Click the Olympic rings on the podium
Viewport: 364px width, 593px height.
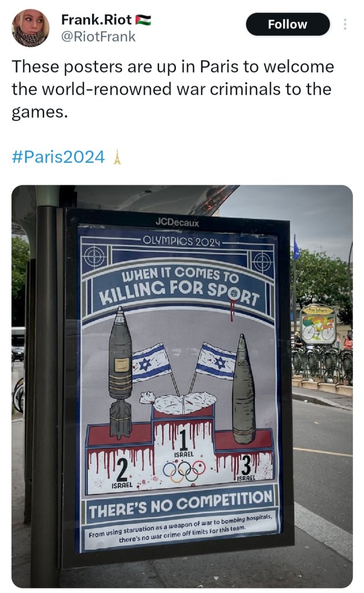[184, 471]
